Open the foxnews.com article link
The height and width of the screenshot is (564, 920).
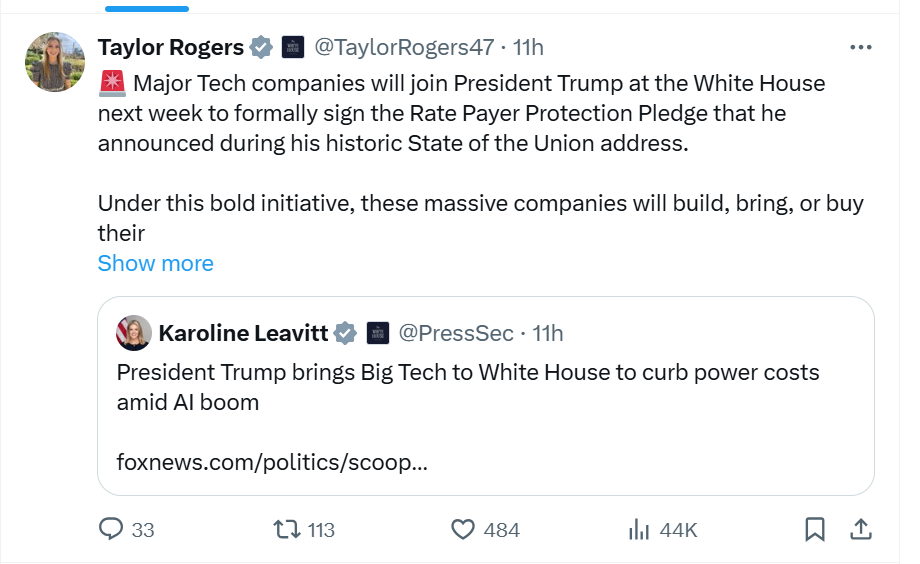pos(272,463)
